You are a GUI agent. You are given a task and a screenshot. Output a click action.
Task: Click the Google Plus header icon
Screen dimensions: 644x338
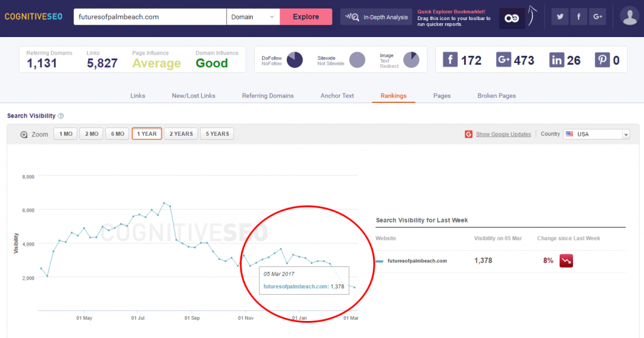click(x=596, y=16)
